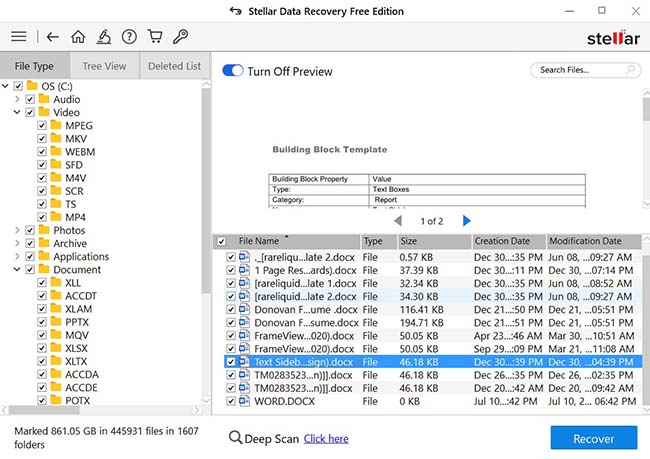This screenshot has height=459, width=650.
Task: Sort by the Size column header
Action: coord(434,241)
